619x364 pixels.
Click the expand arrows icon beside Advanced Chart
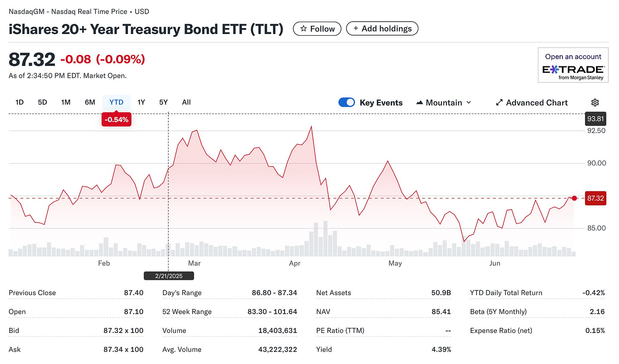499,102
